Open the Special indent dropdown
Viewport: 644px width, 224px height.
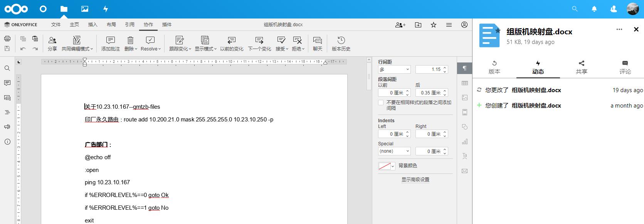pyautogui.click(x=394, y=151)
